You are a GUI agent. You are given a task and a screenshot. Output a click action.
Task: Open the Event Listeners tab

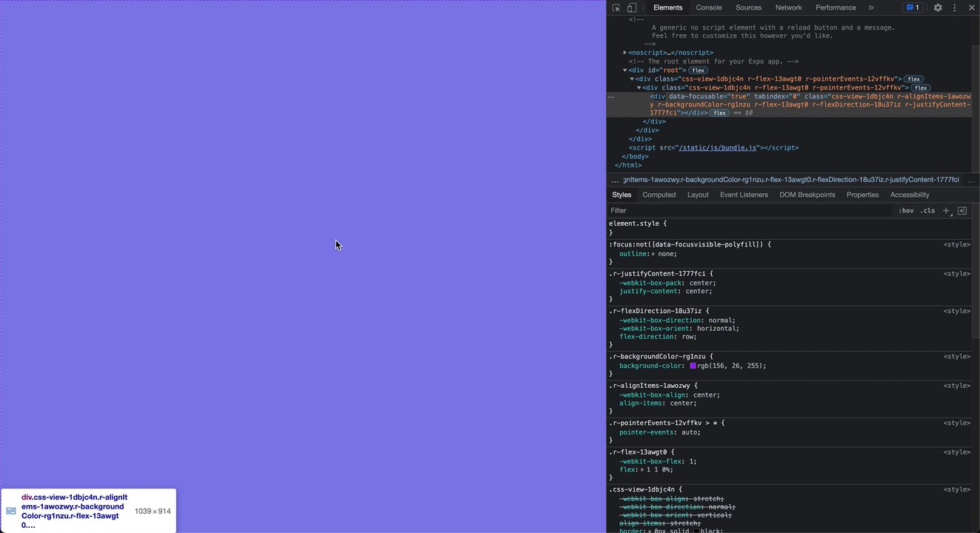(x=744, y=195)
